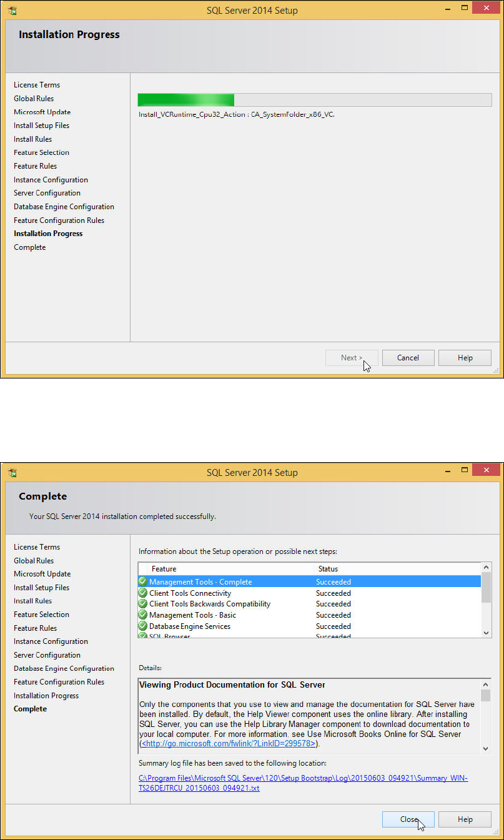Screen dimensions: 504x840
Task: Click Microsoft Update step in Installation Progress window
Action: 42,112
